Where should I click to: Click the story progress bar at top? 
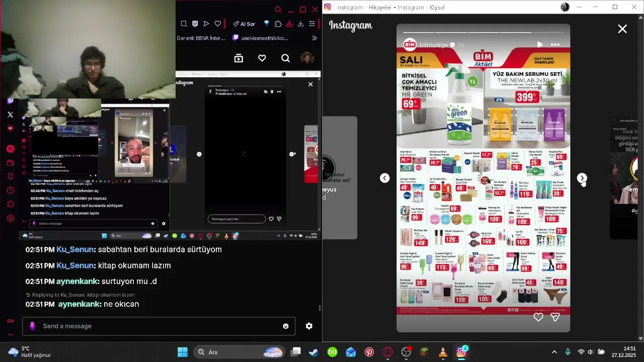[x=483, y=33]
